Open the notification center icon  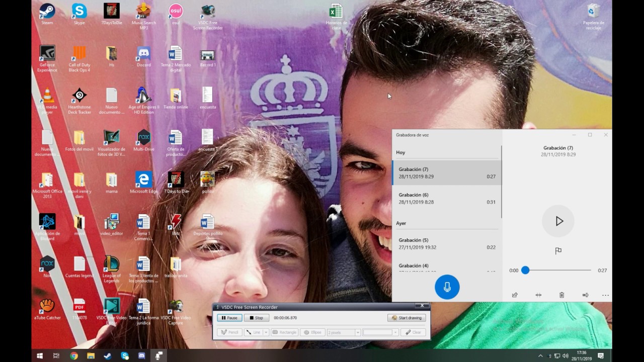click(601, 355)
